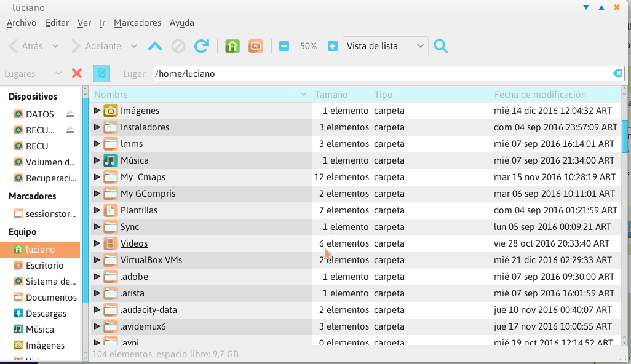Go up to the parent folder

tap(155, 46)
